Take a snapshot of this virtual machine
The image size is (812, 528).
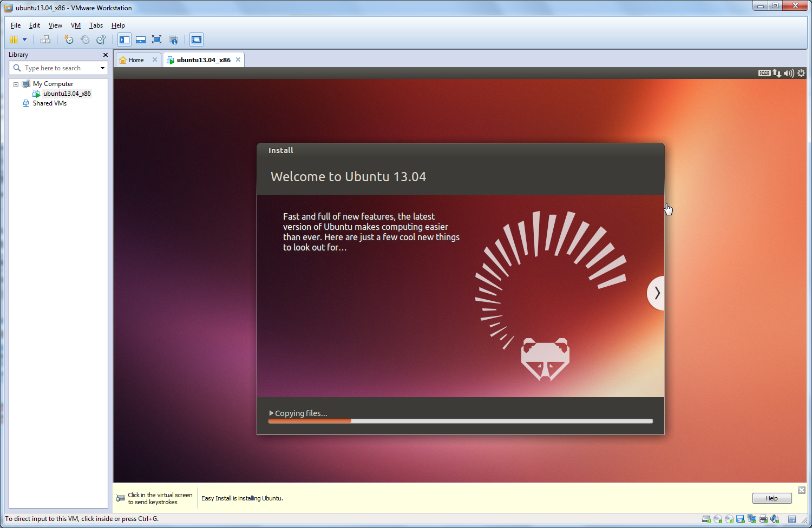click(69, 39)
